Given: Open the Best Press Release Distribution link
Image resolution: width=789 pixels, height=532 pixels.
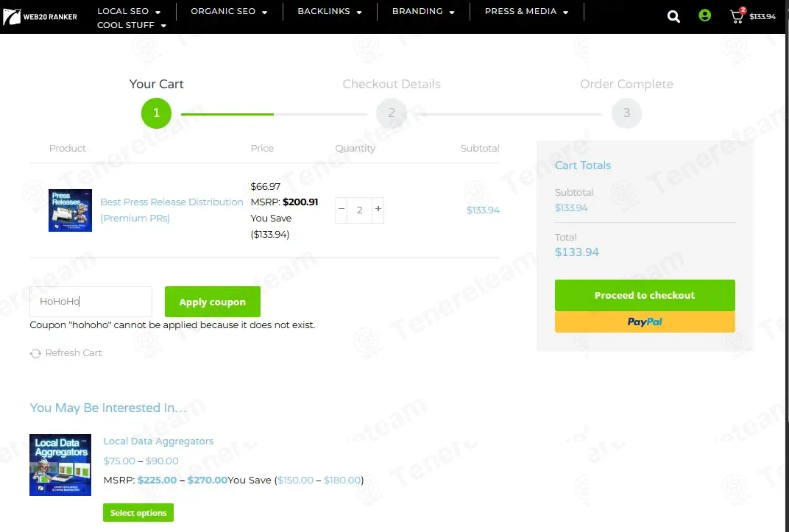Looking at the screenshot, I should (171, 210).
